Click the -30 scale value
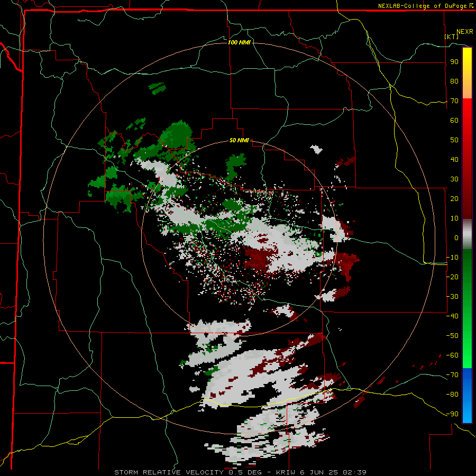The width and height of the screenshot is (476, 476). pyautogui.click(x=452, y=297)
